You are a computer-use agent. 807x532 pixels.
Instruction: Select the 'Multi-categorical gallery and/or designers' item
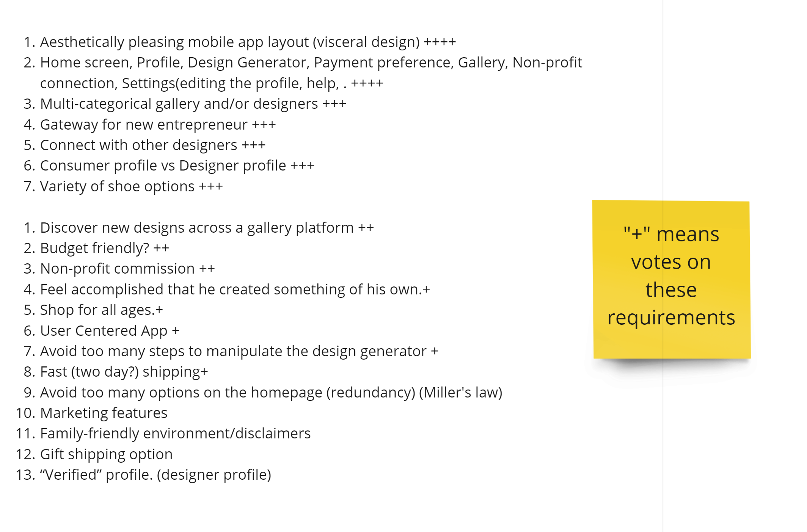[x=193, y=104]
